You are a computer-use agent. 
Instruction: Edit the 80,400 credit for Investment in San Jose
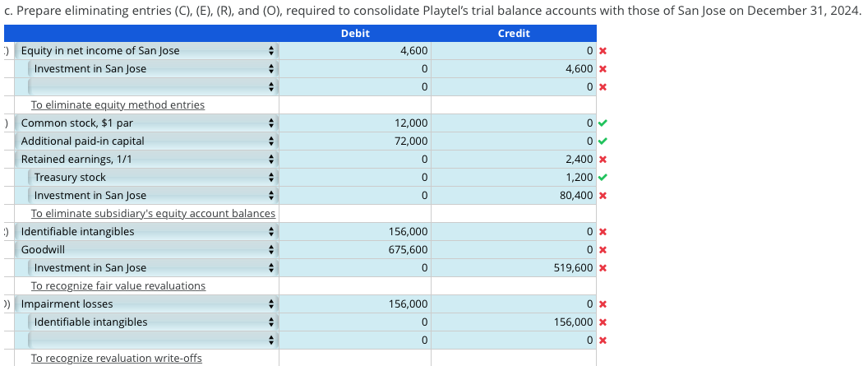coord(514,196)
